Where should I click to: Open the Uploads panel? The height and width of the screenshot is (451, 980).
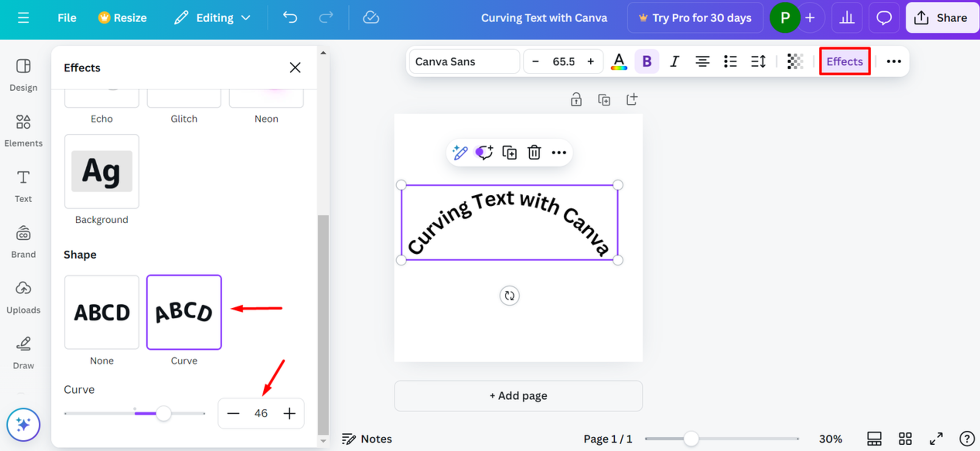click(23, 296)
